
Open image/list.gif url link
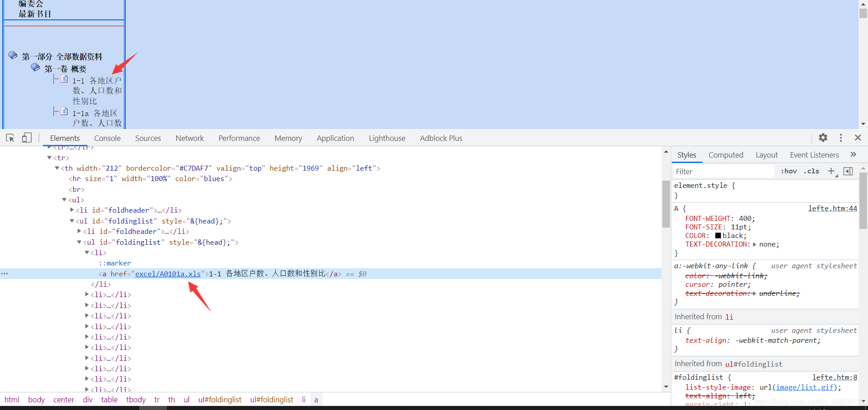pos(805,387)
